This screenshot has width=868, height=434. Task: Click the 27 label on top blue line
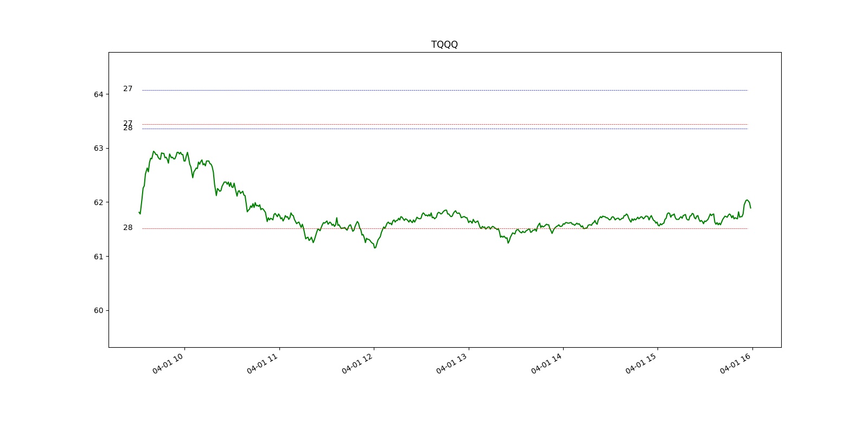pyautogui.click(x=127, y=88)
